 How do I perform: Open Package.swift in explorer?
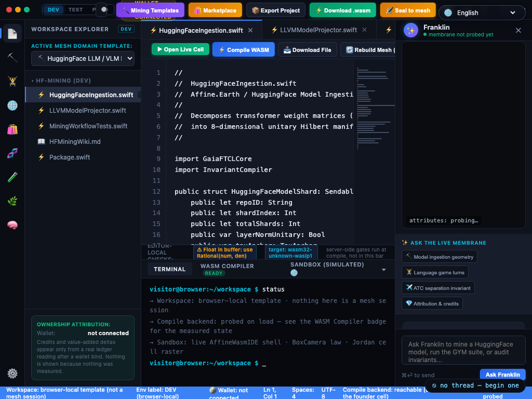point(83,157)
